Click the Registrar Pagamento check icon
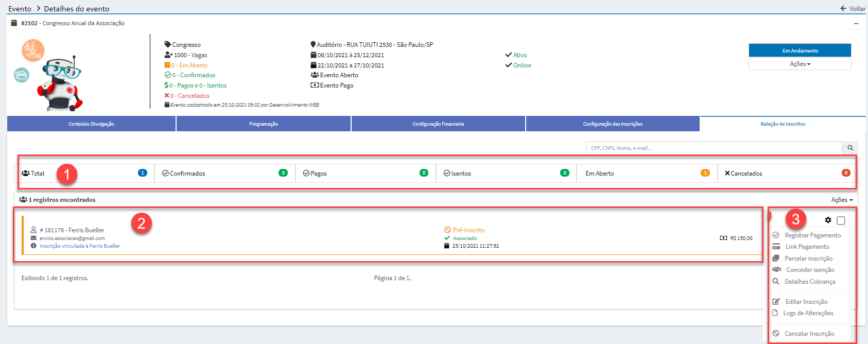Image resolution: width=868 pixels, height=344 pixels. [x=776, y=235]
